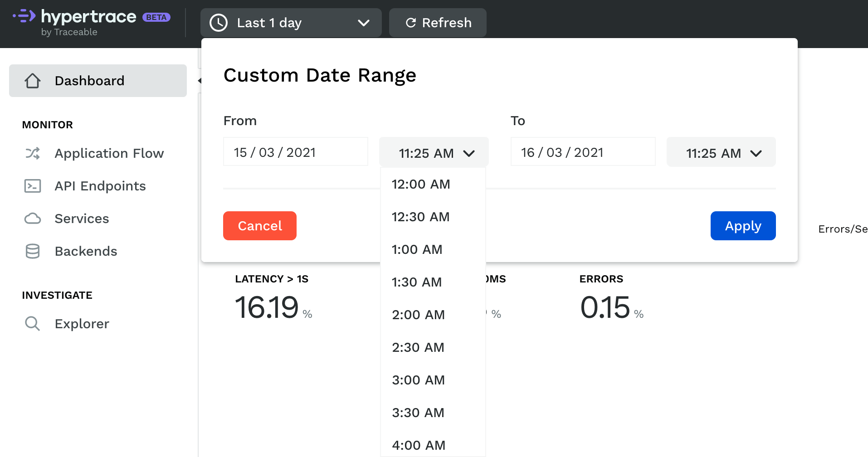The image size is (868, 457).
Task: Click the Application Flow icon
Action: pyautogui.click(x=32, y=153)
